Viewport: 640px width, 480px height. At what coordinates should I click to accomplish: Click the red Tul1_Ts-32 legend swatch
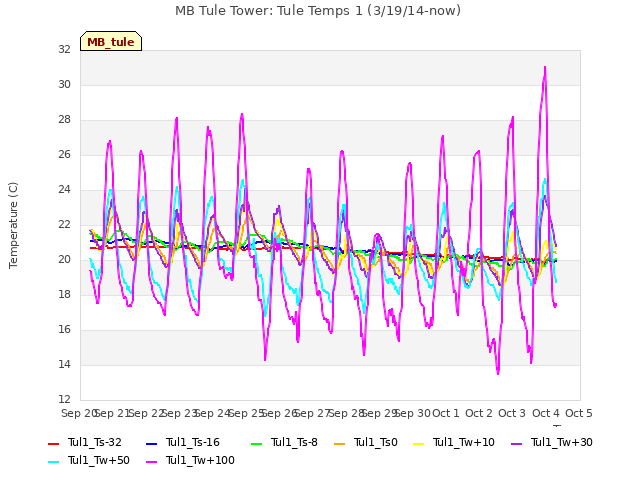[x=53, y=444]
